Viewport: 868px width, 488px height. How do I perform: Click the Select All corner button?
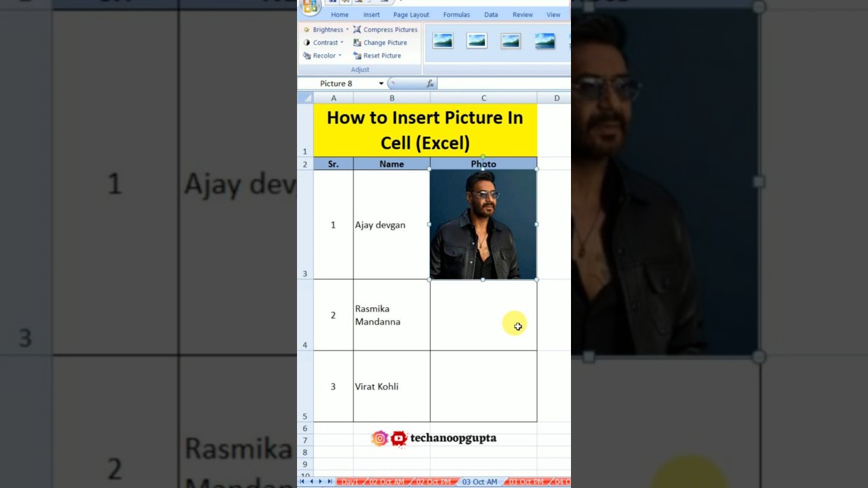(305, 98)
